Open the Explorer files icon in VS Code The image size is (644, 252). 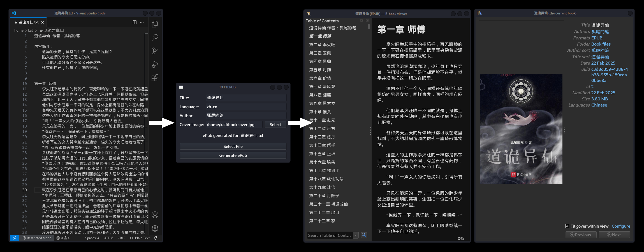[155, 24]
